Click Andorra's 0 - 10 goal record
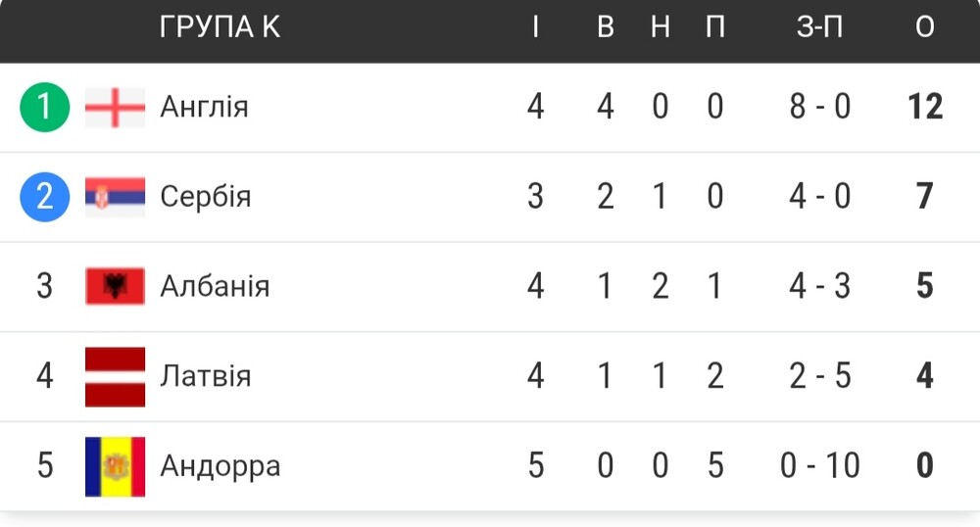This screenshot has height=527, width=980. (819, 466)
